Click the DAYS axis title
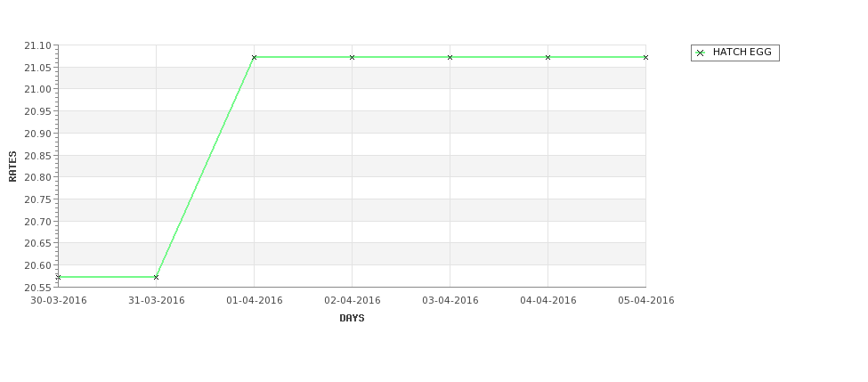 [x=352, y=319]
